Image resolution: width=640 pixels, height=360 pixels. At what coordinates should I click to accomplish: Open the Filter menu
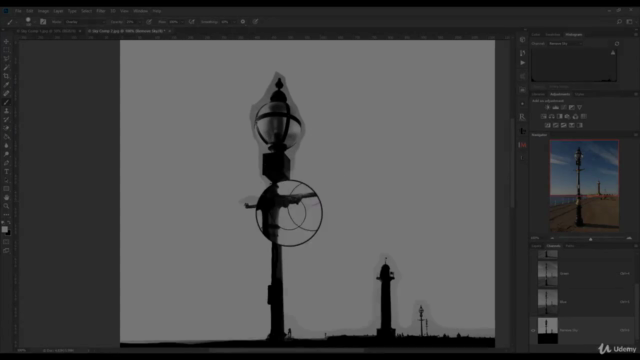click(101, 11)
